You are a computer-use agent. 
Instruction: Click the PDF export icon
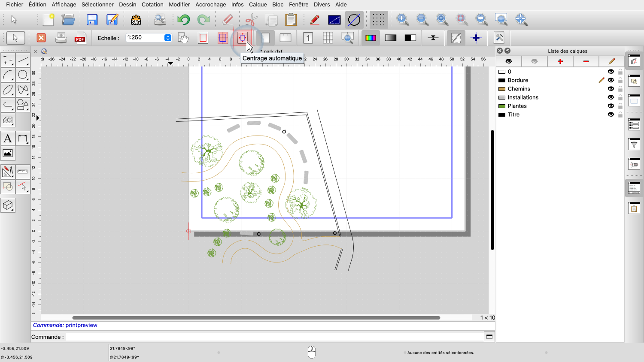point(80,38)
